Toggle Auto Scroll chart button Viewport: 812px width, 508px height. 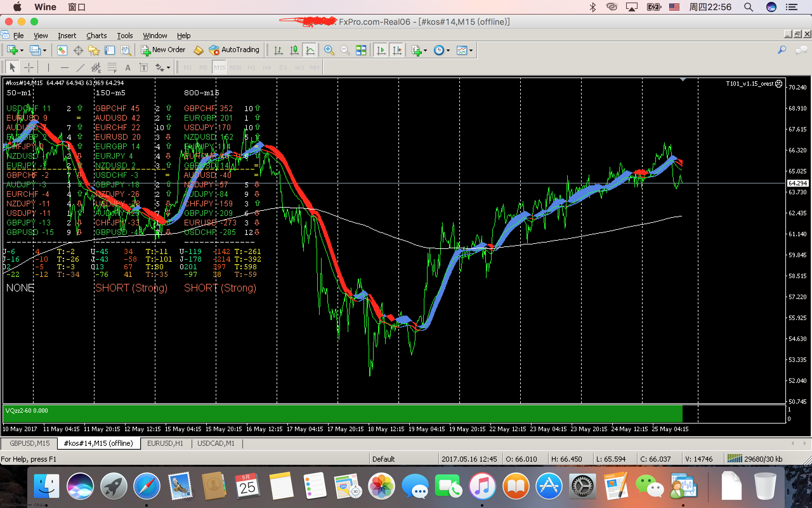[x=381, y=50]
